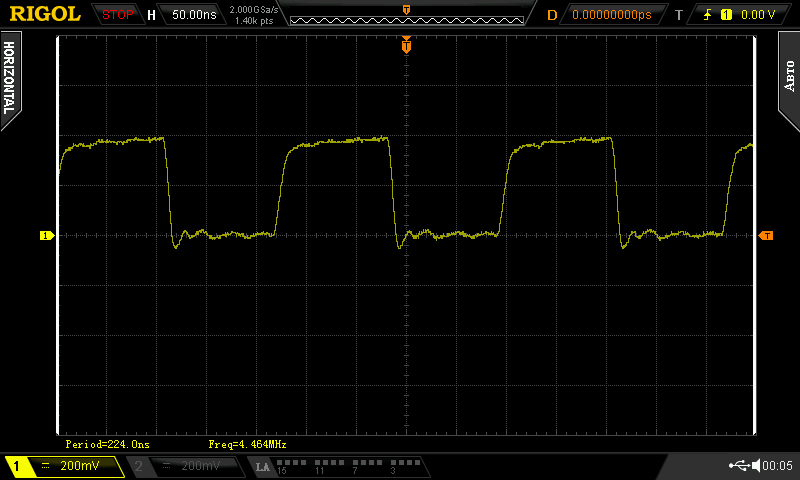
Task: Open the HORIZONTAL side tab
Action: pyautogui.click(x=9, y=79)
